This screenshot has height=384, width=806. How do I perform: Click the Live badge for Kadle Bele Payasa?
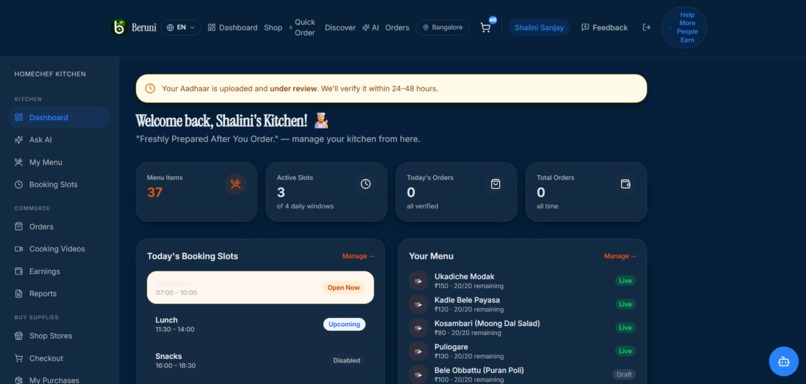625,304
